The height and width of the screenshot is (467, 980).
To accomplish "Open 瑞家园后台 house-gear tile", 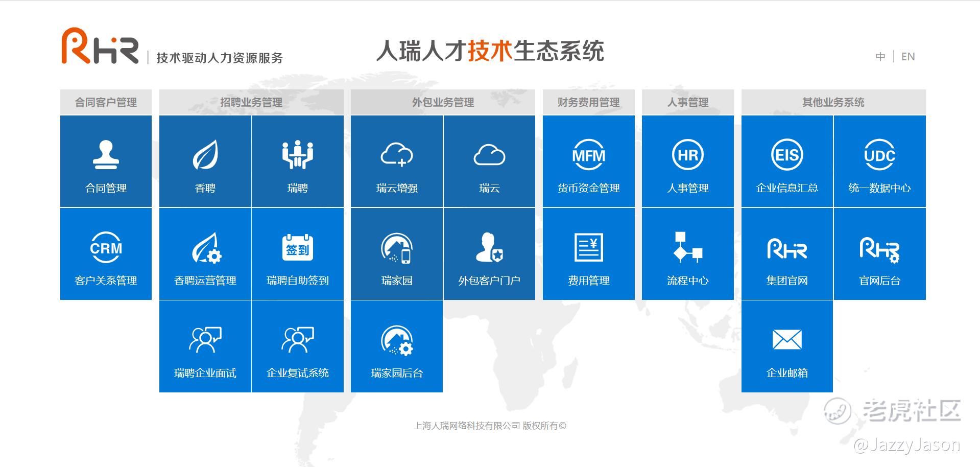I will [x=397, y=346].
